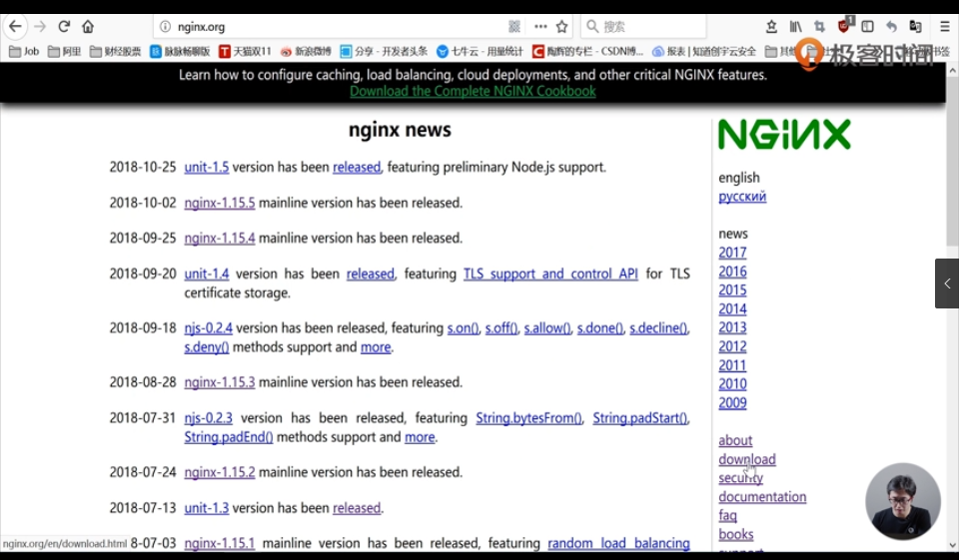
Task: Open the about page link
Action: (735, 440)
